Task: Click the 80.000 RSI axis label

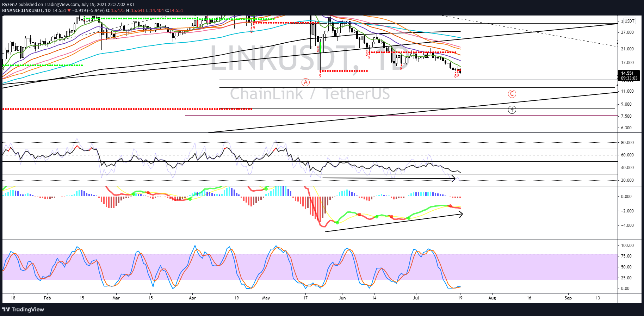Action: 627,143
